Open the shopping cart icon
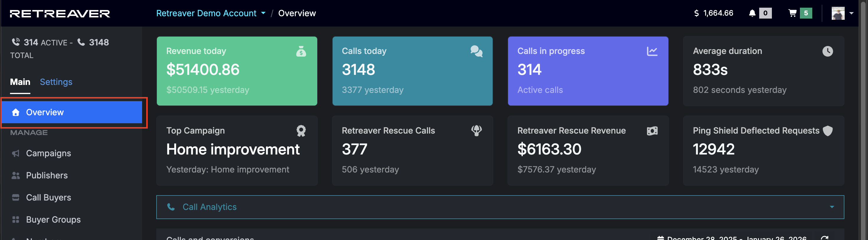This screenshot has height=240, width=868. 793,13
